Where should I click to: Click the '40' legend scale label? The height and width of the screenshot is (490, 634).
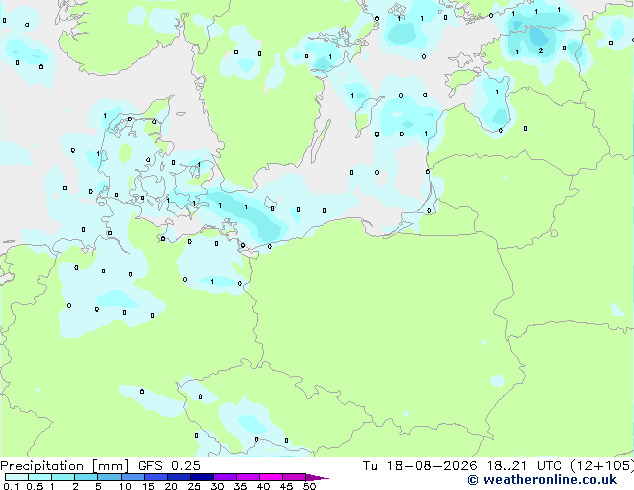click(x=263, y=486)
